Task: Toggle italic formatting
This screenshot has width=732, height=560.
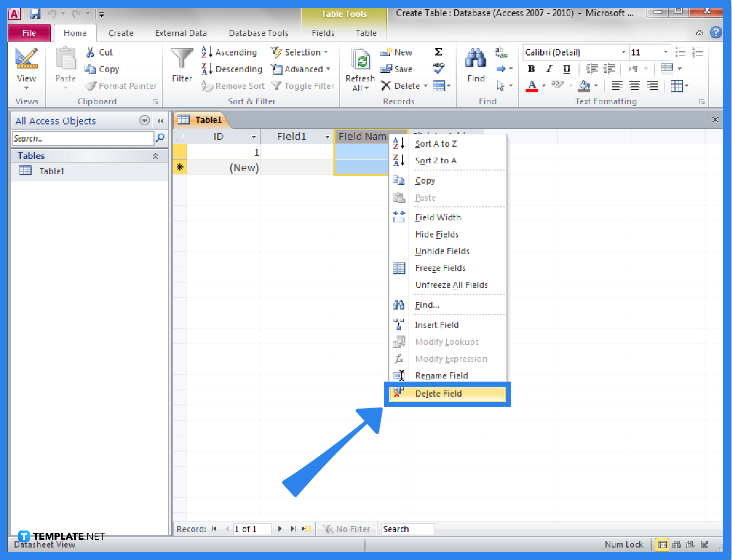Action: 548,68
